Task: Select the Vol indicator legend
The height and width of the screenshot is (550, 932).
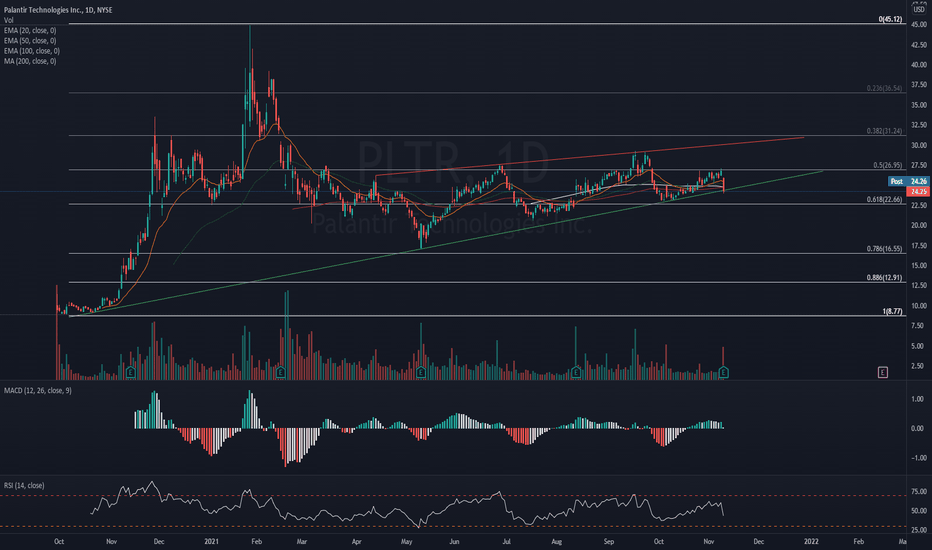Action: tap(8, 20)
